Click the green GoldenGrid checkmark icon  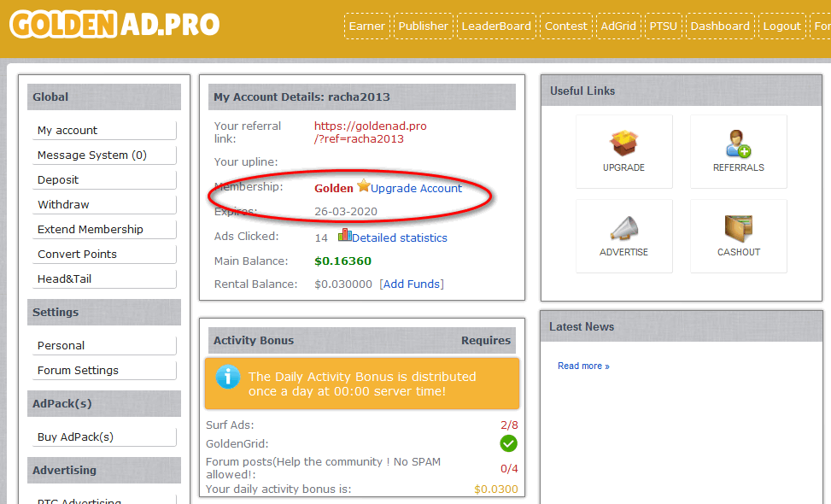(508, 443)
